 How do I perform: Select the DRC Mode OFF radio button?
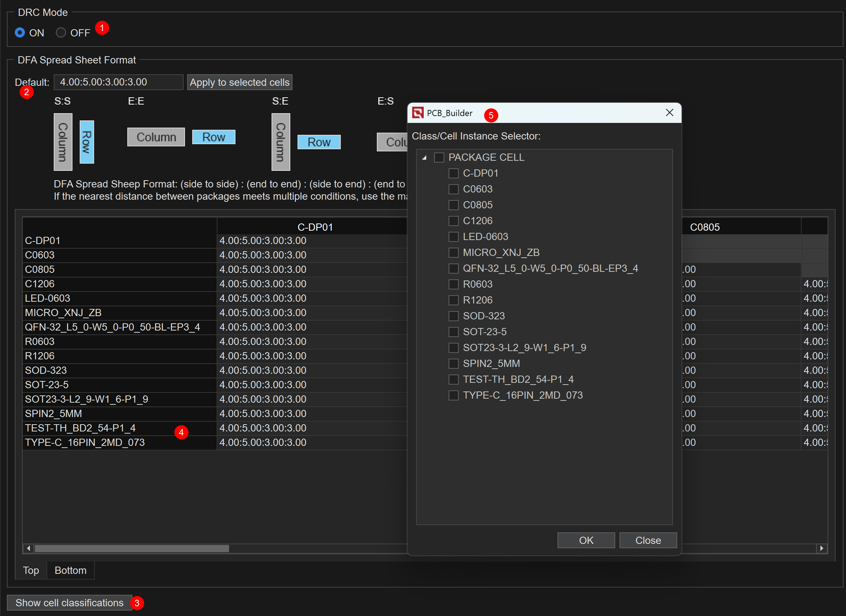[x=61, y=33]
